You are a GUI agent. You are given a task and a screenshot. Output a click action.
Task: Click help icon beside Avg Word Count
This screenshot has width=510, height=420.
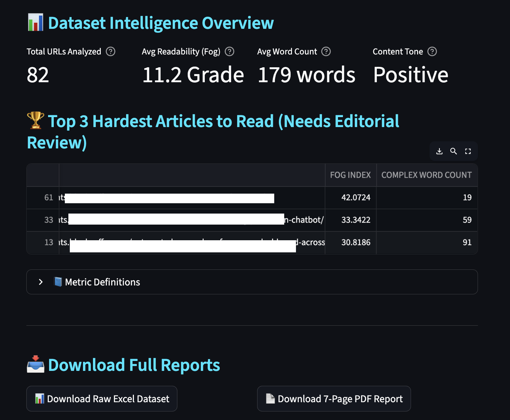point(326,52)
